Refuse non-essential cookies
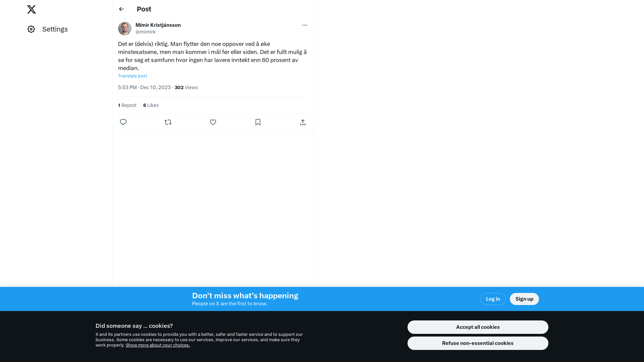Image resolution: width=644 pixels, height=362 pixels. coord(478,343)
